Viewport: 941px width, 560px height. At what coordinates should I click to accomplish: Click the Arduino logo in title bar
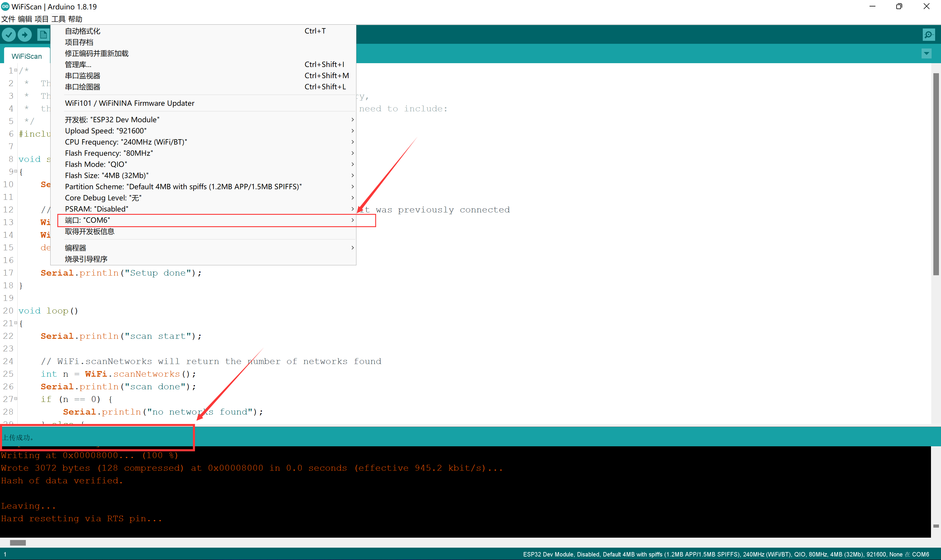pos(5,6)
